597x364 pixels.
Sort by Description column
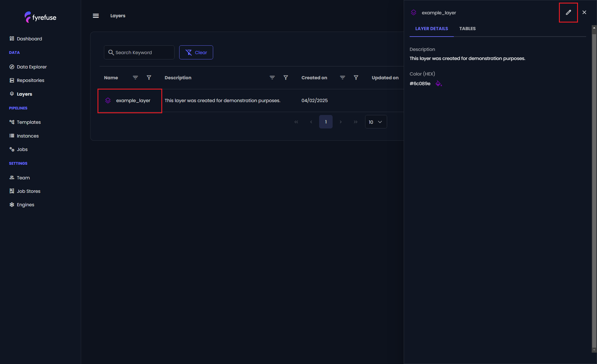(x=272, y=78)
